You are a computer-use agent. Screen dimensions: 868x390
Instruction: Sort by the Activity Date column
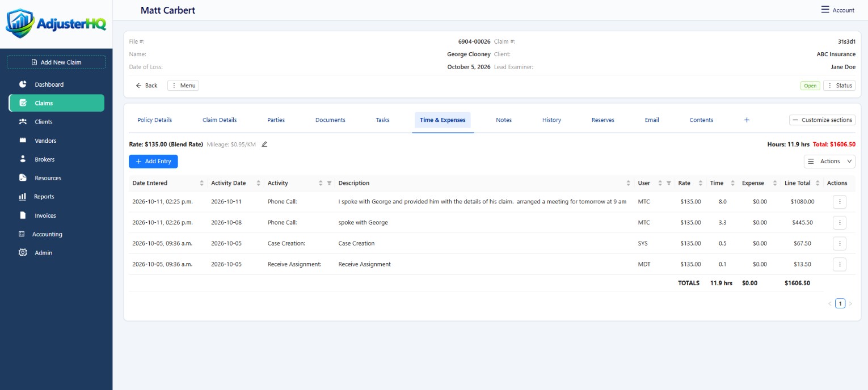(258, 183)
